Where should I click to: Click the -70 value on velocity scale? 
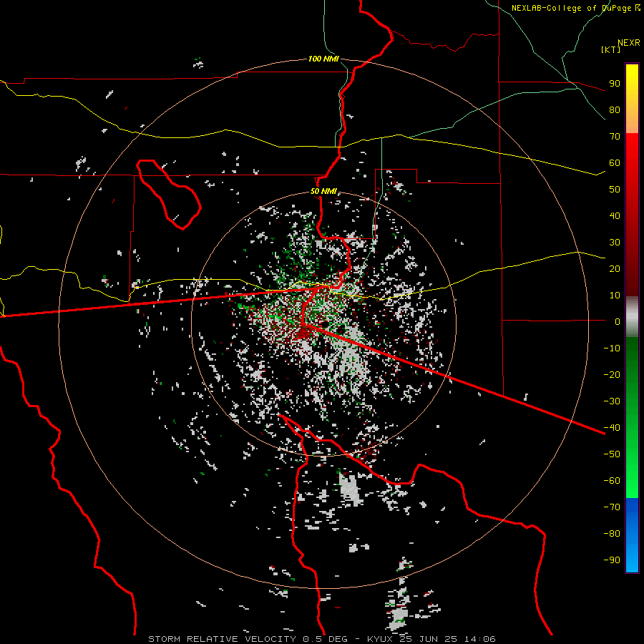[x=612, y=507]
